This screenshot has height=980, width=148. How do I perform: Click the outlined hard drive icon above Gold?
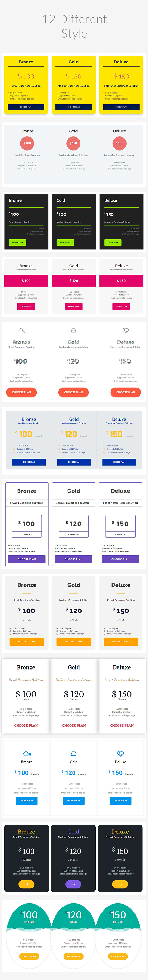[x=74, y=331]
